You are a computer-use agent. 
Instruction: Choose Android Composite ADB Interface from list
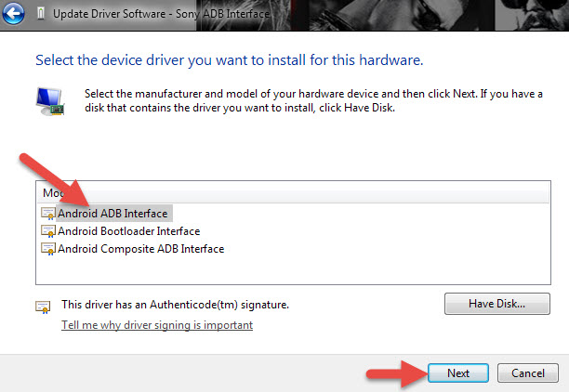pos(140,249)
